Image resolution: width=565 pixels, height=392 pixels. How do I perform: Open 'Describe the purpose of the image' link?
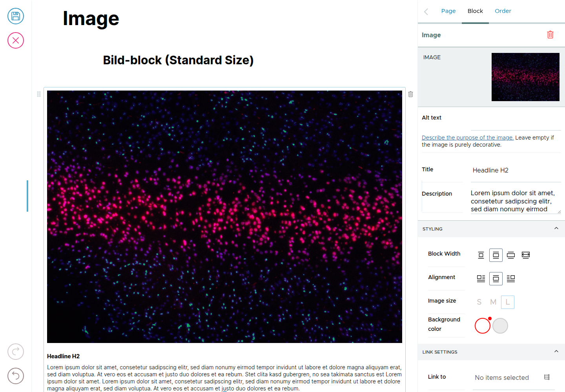pos(468,138)
